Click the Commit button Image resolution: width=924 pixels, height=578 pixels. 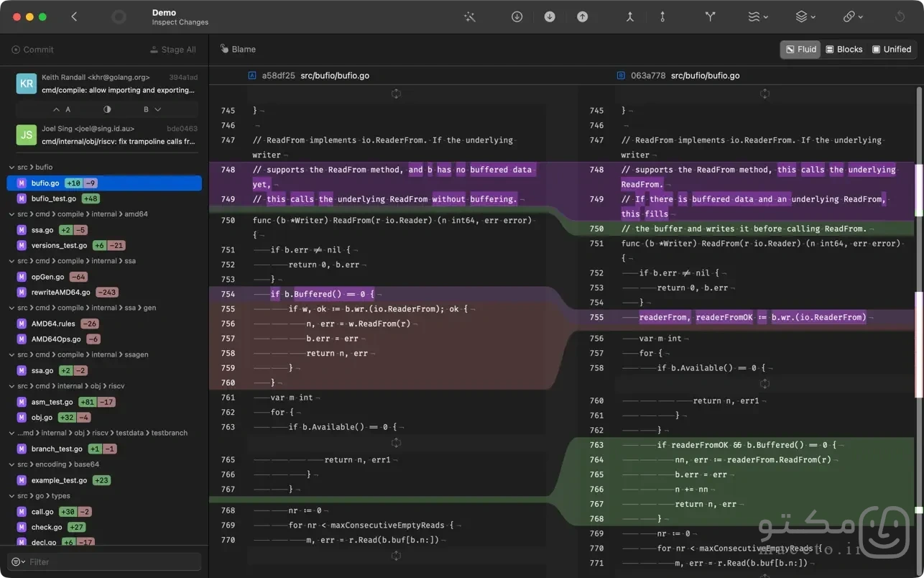pyautogui.click(x=32, y=50)
